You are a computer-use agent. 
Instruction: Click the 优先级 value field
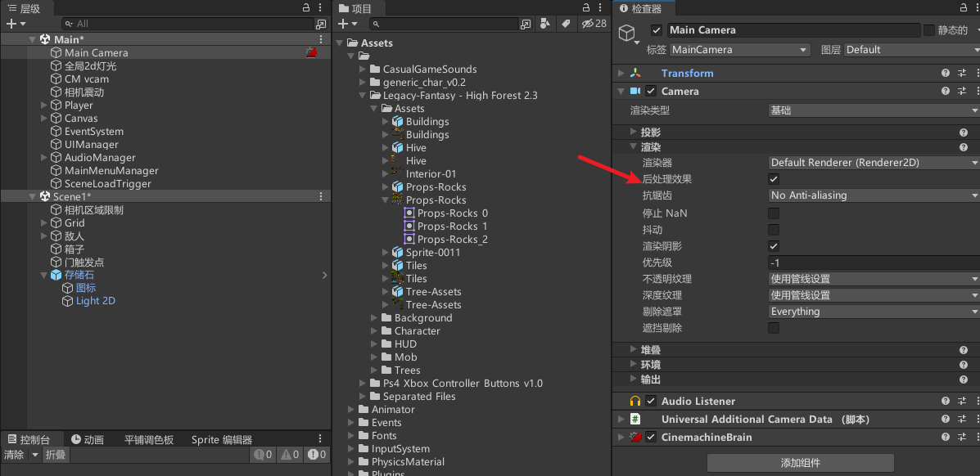coord(872,263)
